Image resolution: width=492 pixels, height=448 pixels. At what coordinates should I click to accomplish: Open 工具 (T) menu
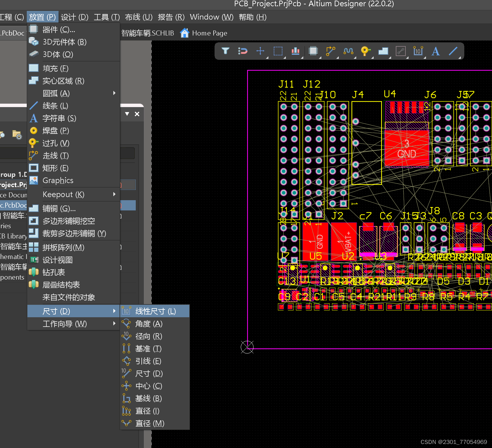(x=107, y=17)
